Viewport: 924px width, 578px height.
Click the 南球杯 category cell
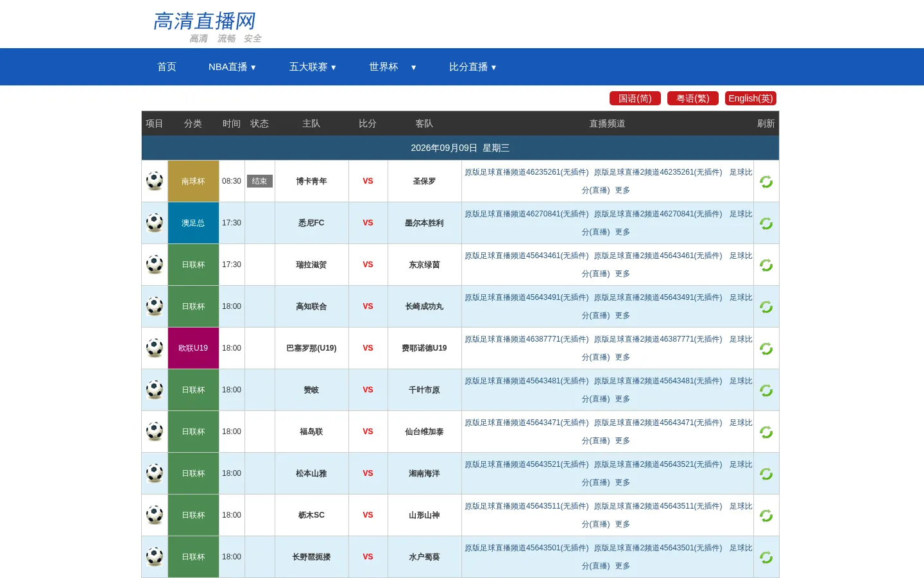(x=193, y=181)
